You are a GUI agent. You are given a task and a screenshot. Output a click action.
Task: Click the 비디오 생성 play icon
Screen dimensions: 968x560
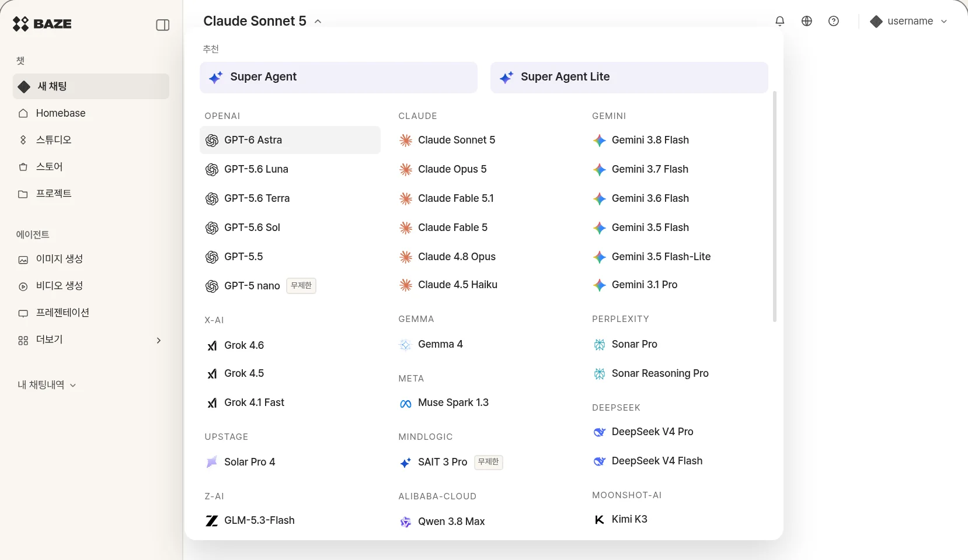pos(23,286)
